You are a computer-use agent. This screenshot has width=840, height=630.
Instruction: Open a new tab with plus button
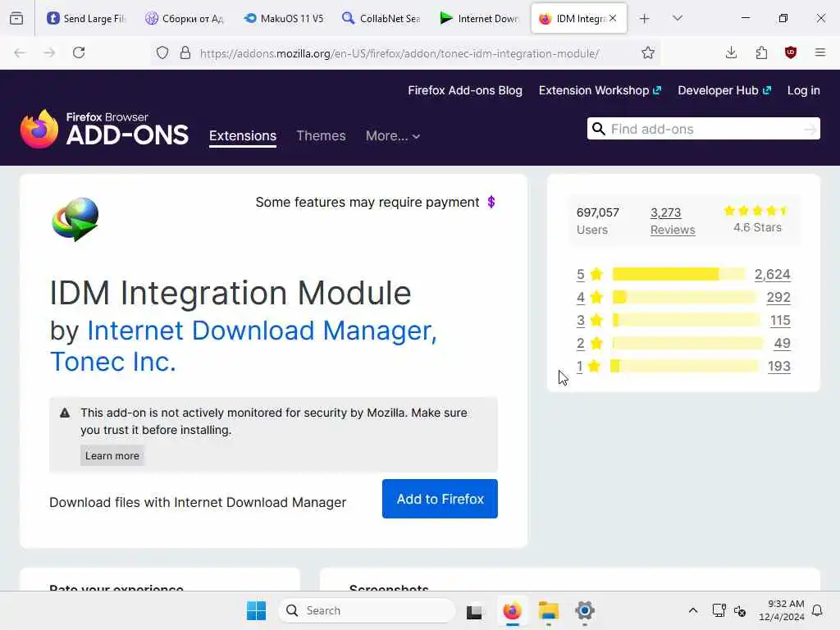point(645,19)
